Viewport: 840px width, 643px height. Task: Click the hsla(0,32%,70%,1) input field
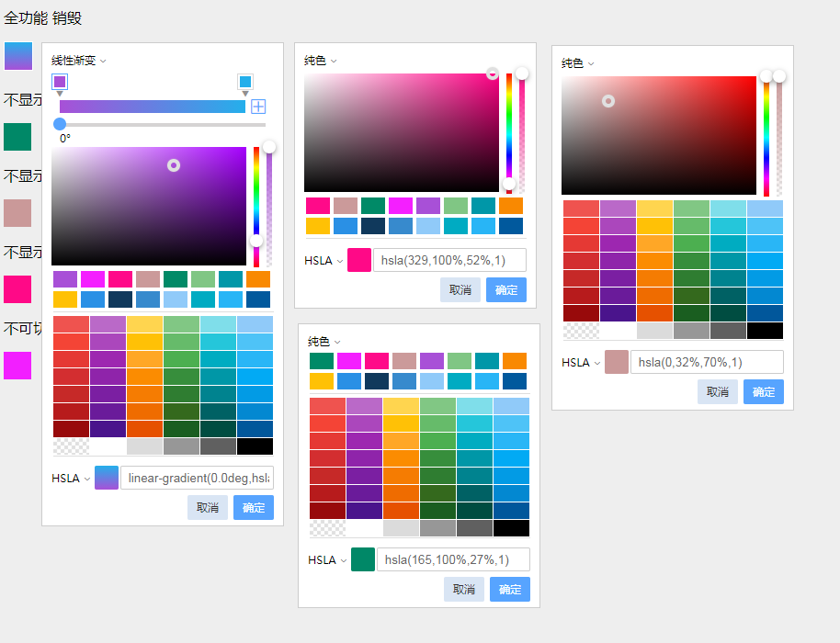tap(707, 362)
